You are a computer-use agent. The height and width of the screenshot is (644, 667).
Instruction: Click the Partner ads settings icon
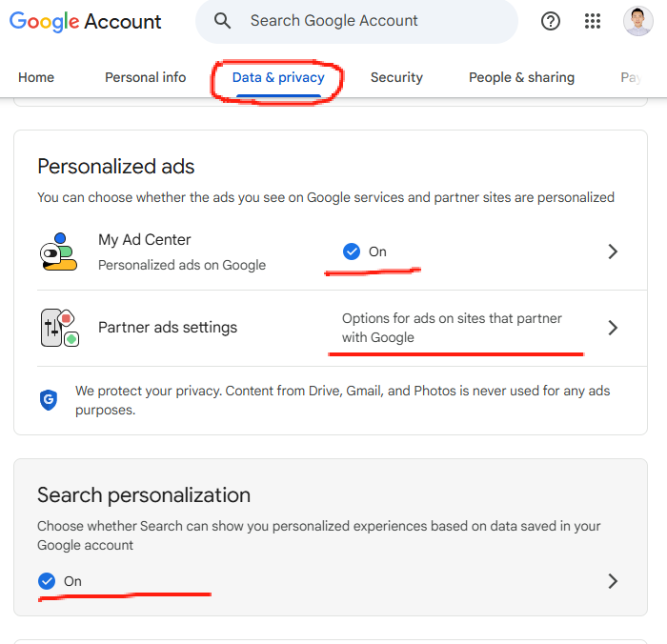coord(58,328)
